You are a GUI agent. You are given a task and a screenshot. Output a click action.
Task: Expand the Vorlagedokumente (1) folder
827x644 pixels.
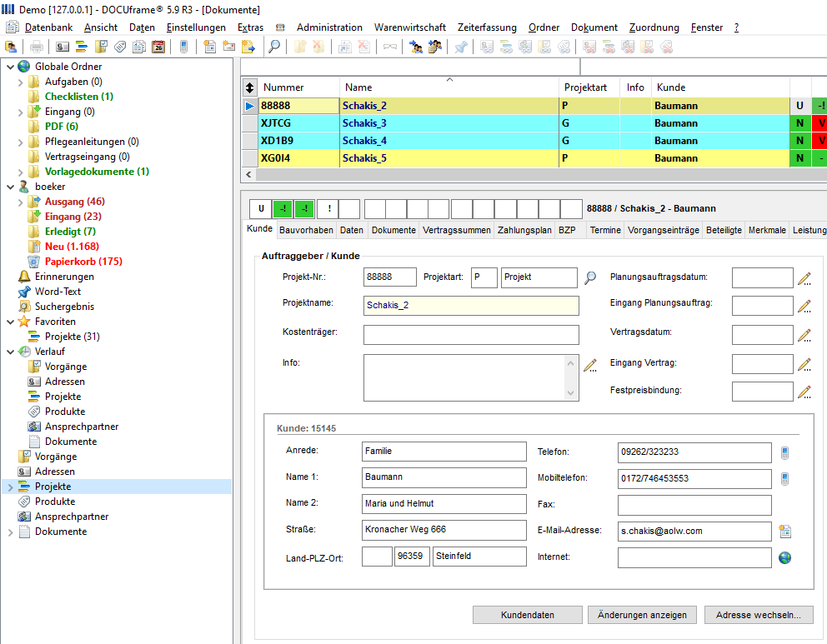21,172
